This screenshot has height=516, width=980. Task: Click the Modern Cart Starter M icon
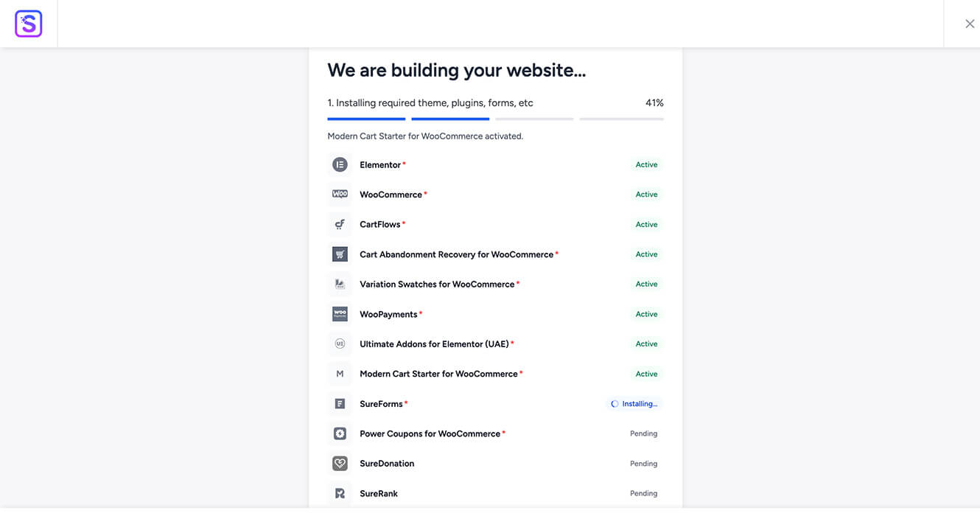(340, 374)
